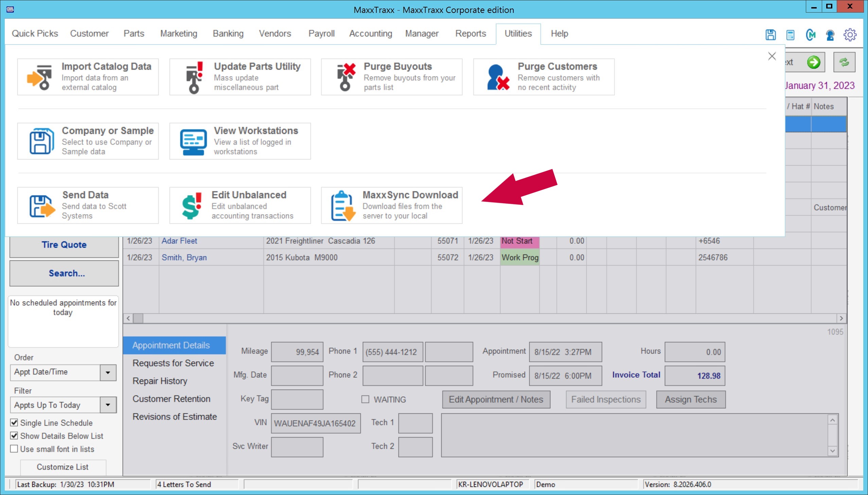Viewport: 868px width, 495px height.
Task: Click the green refresh arrows icon
Action: (845, 62)
